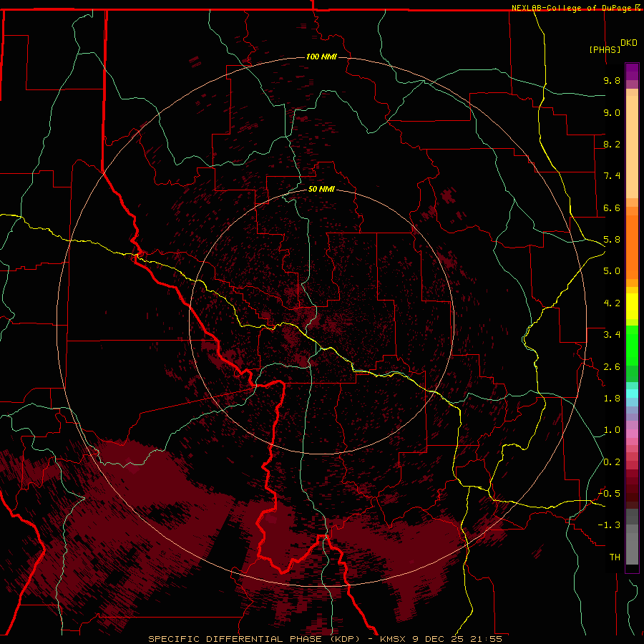Viewport: 644px width, 644px height.
Task: Click the KMSX 9 DEC 25 21:55 timestamp
Action: tap(441, 639)
